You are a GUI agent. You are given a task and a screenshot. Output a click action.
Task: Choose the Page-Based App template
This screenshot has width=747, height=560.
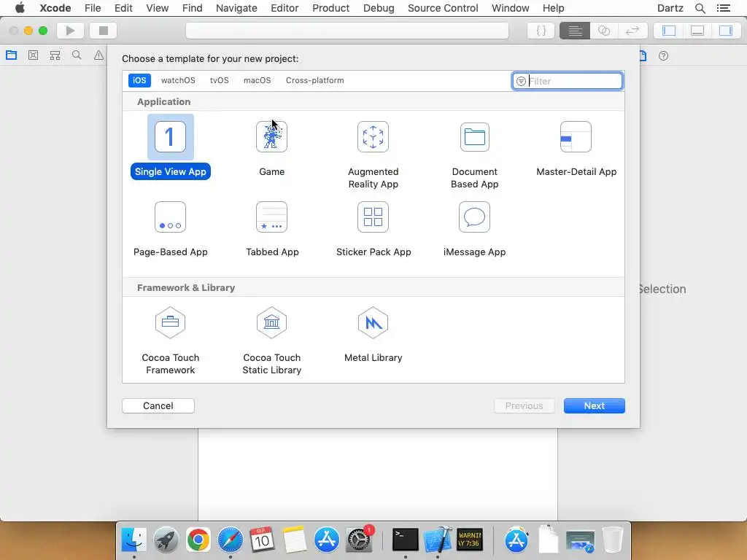pyautogui.click(x=171, y=229)
